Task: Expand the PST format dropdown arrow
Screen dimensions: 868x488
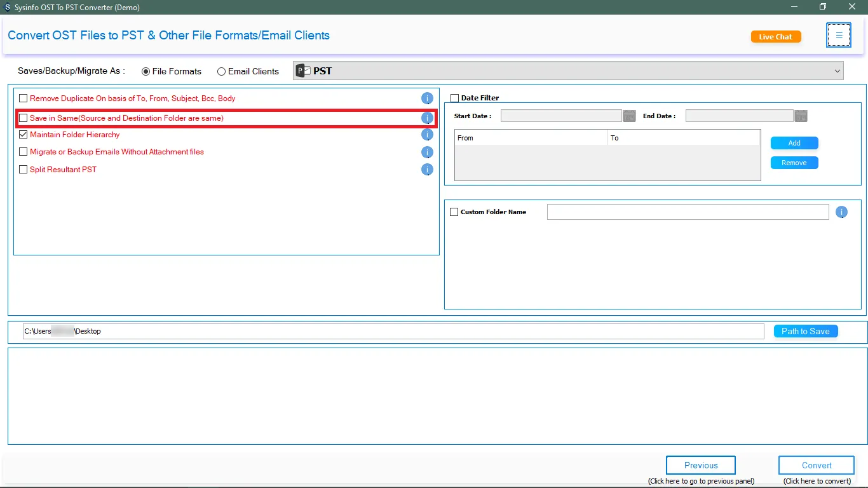Action: (x=837, y=71)
